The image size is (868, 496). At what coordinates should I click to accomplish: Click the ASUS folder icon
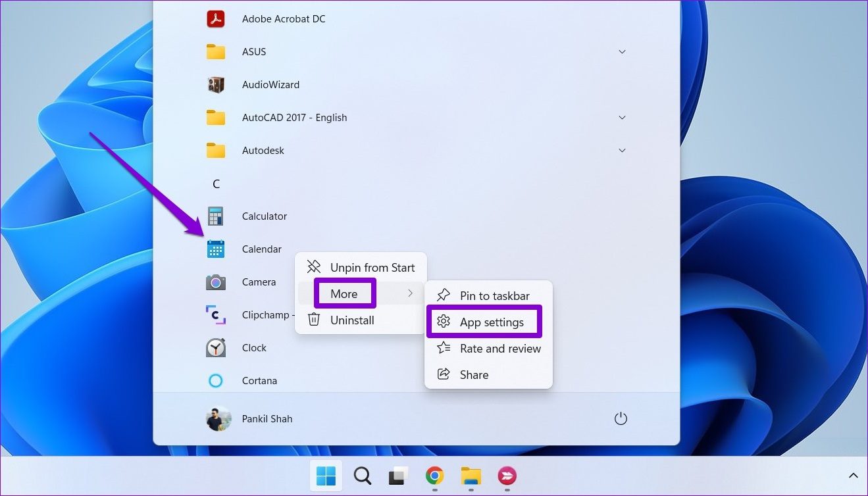(216, 52)
